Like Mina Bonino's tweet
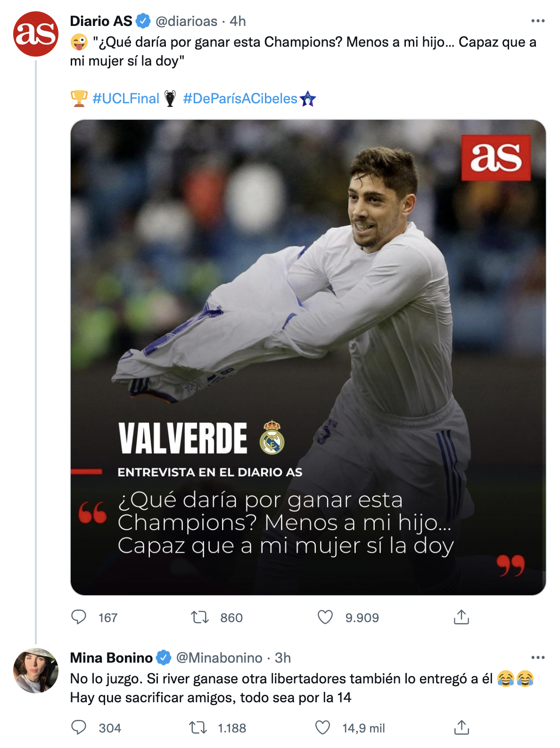This screenshot has height=748, width=560. (323, 728)
